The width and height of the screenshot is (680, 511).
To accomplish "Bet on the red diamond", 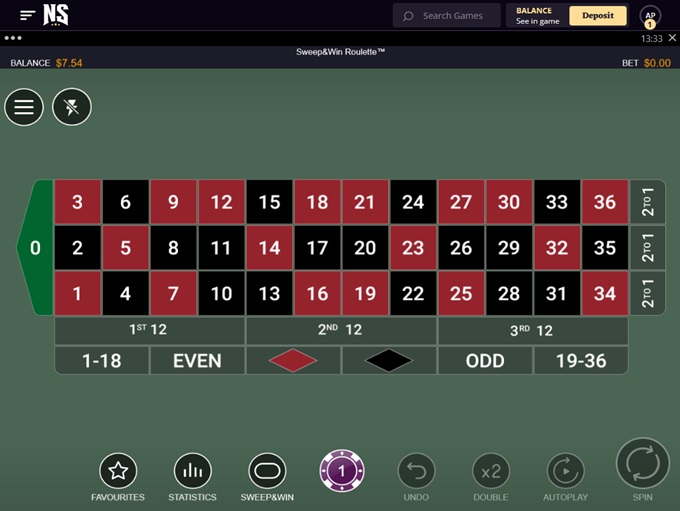I will 293,361.
